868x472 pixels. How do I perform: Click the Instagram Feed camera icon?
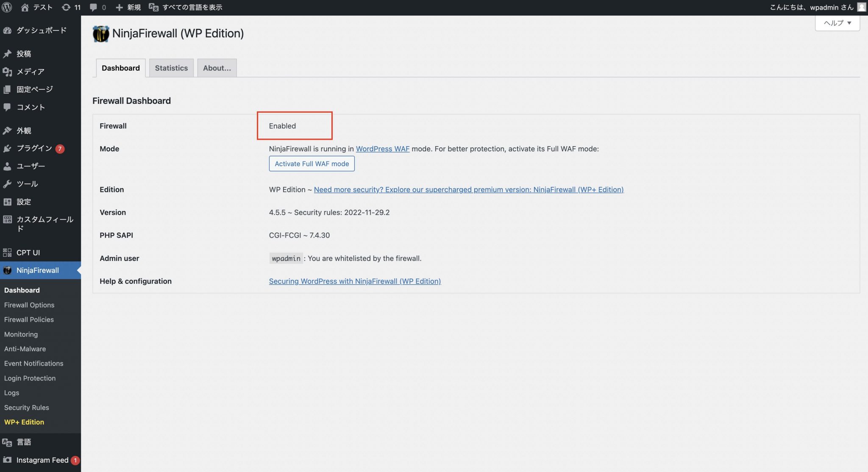(x=7, y=460)
